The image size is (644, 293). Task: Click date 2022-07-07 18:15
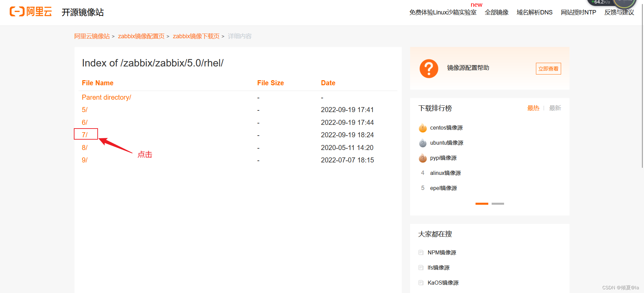(347, 160)
